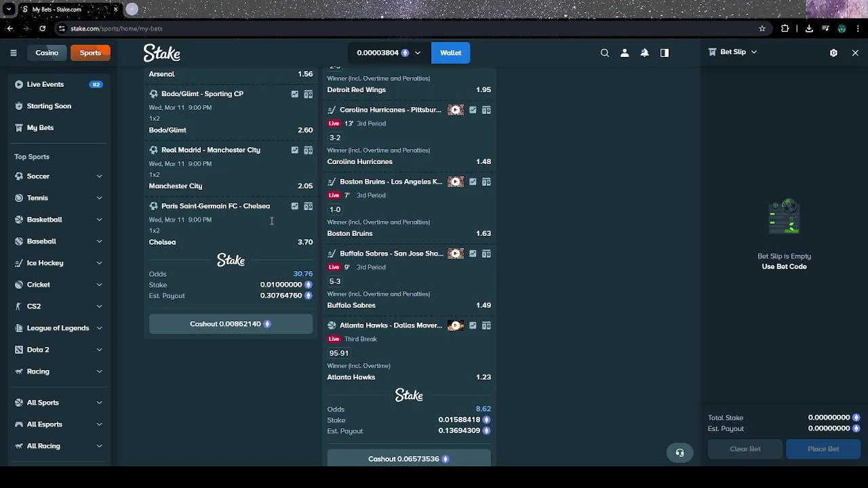
Task: Click the 8.62 odds value
Action: point(483,409)
